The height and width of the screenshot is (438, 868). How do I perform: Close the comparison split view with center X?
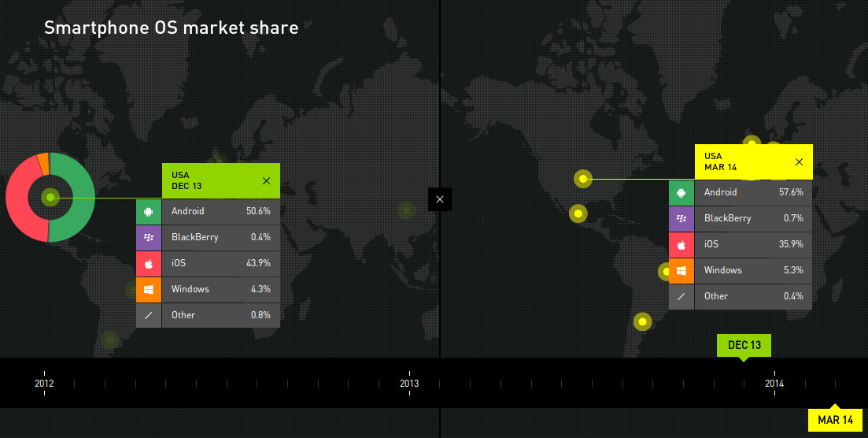[440, 199]
